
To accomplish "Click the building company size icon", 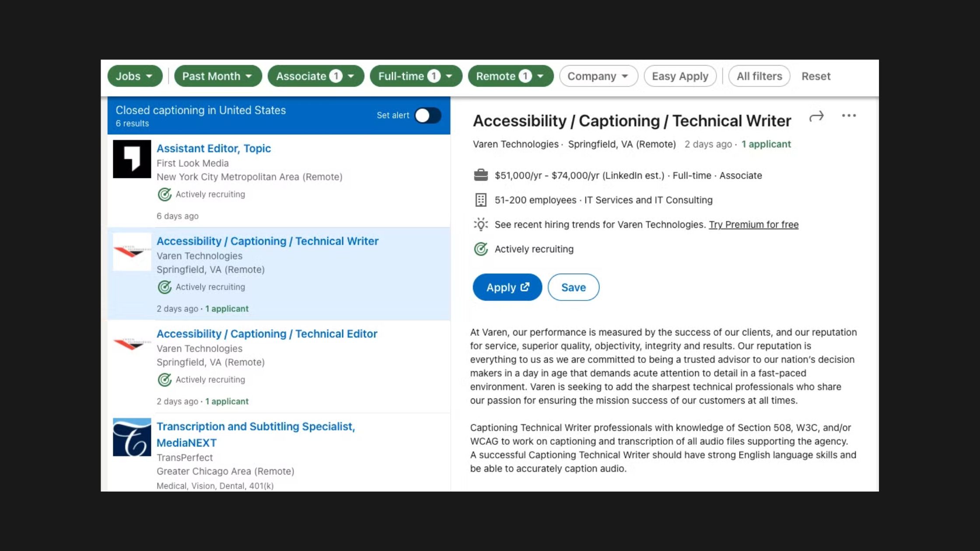I will point(481,200).
